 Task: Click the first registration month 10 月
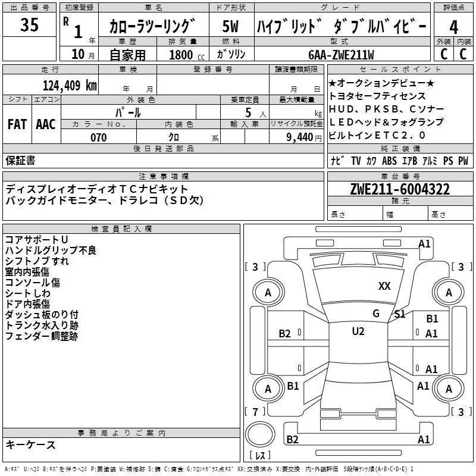click(x=83, y=54)
